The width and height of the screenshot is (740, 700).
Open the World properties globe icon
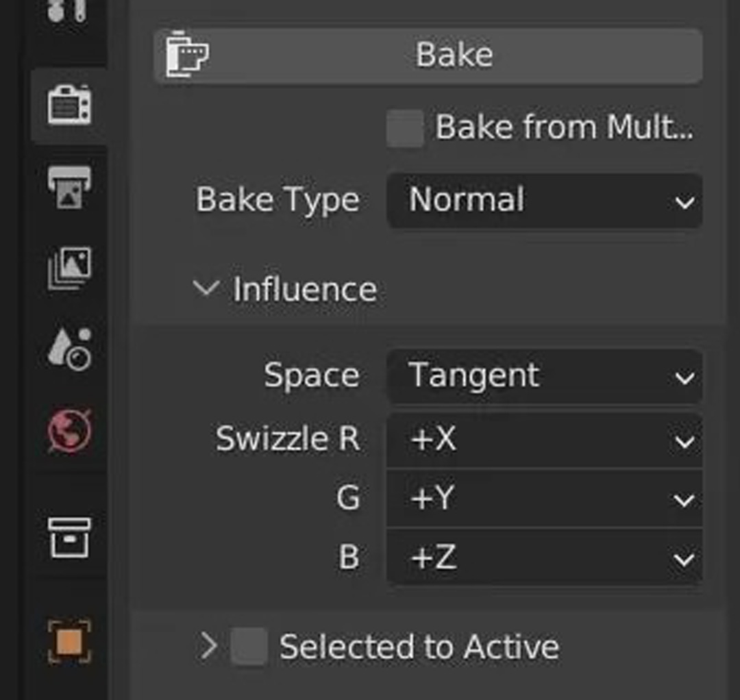(x=69, y=431)
